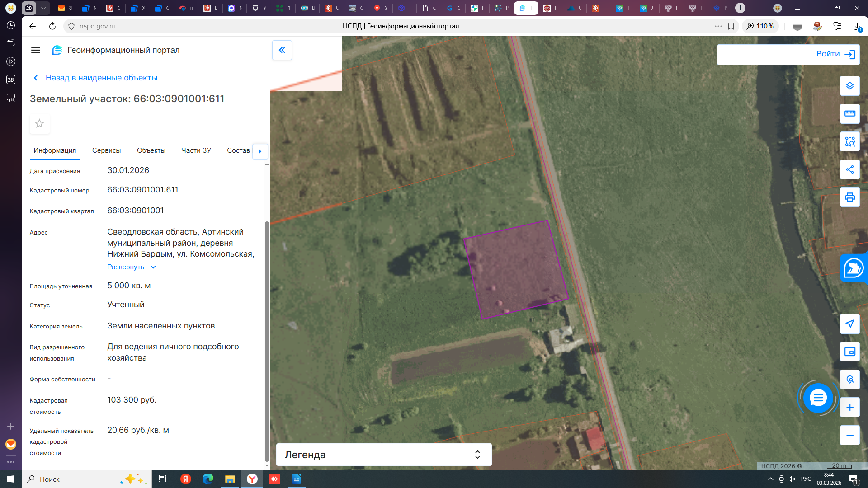
Task: Click the share map icon
Action: coord(849,170)
